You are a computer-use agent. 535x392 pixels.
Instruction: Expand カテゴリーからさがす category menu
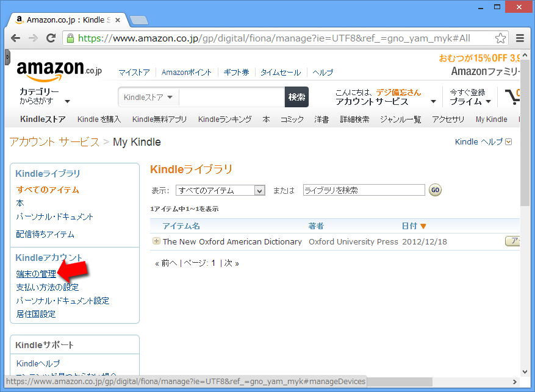pyautogui.click(x=45, y=96)
